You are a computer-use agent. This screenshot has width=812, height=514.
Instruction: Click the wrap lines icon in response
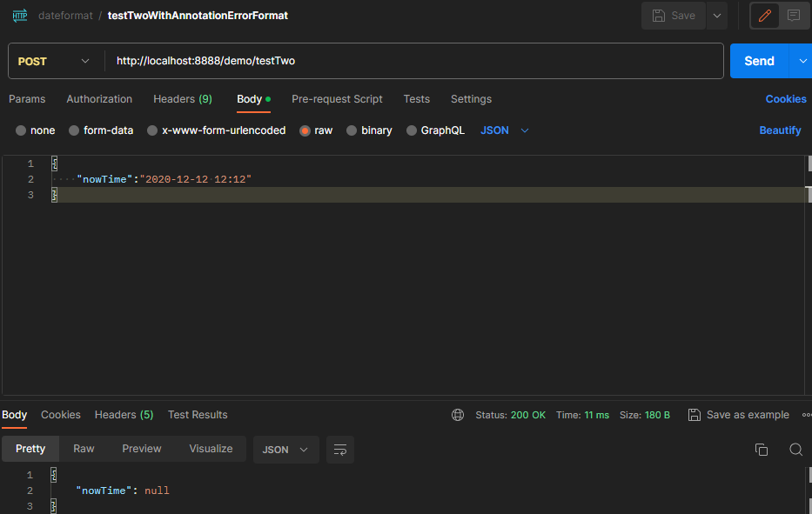click(x=340, y=450)
